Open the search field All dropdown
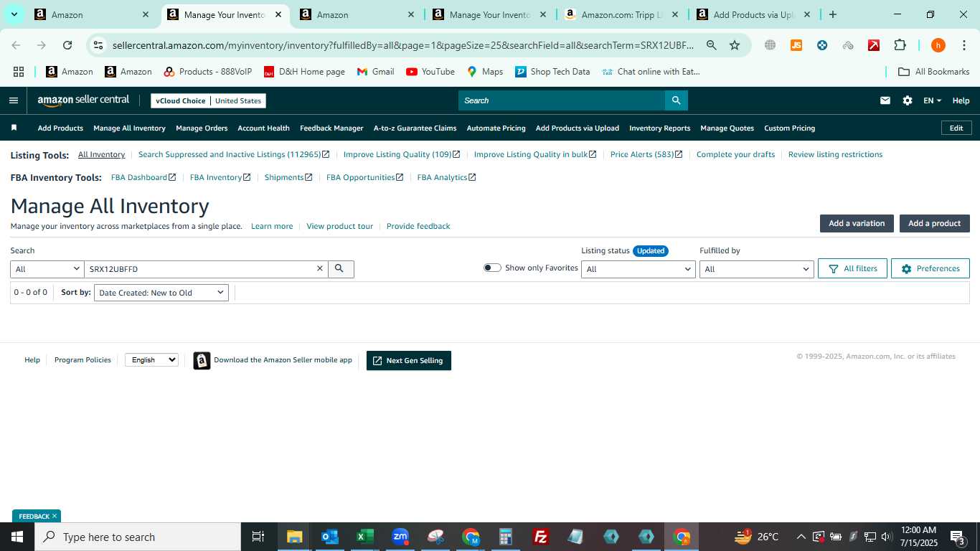 (47, 269)
